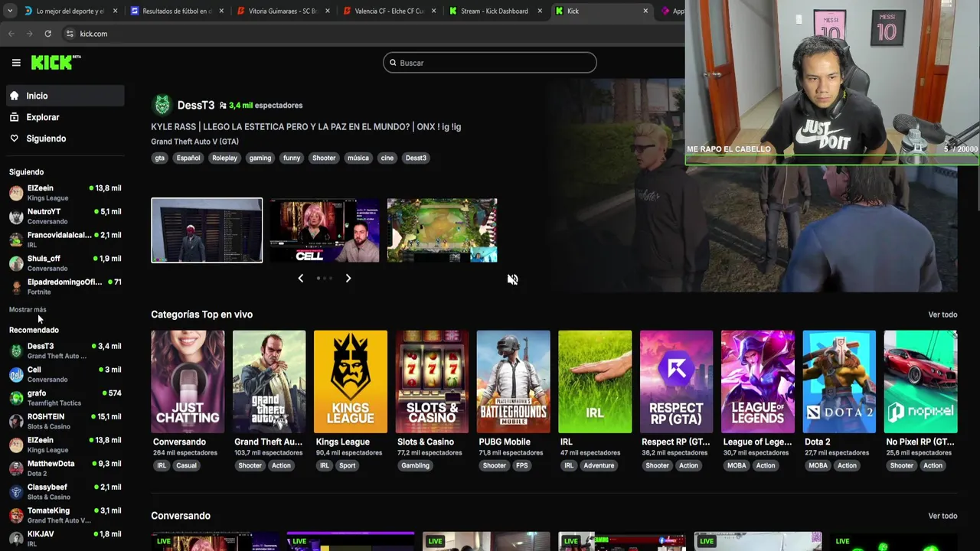Open ROSHTEIN recommended channel

click(x=65, y=422)
